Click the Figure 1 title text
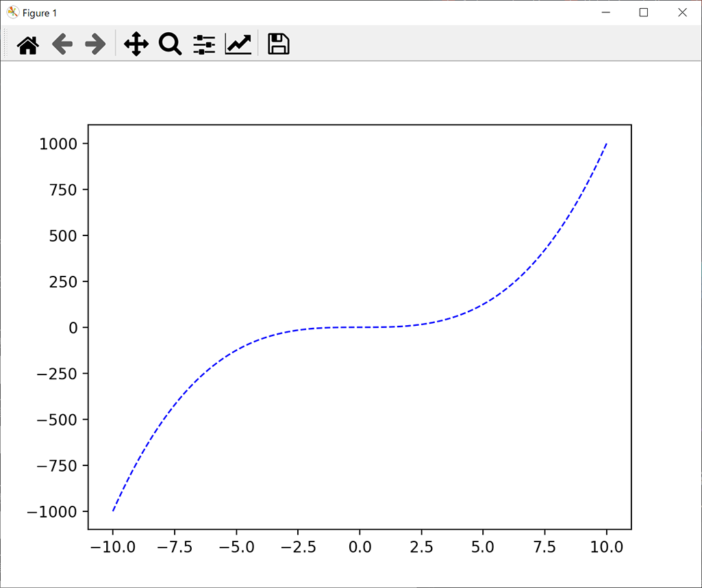This screenshot has height=588, width=702. pos(40,14)
